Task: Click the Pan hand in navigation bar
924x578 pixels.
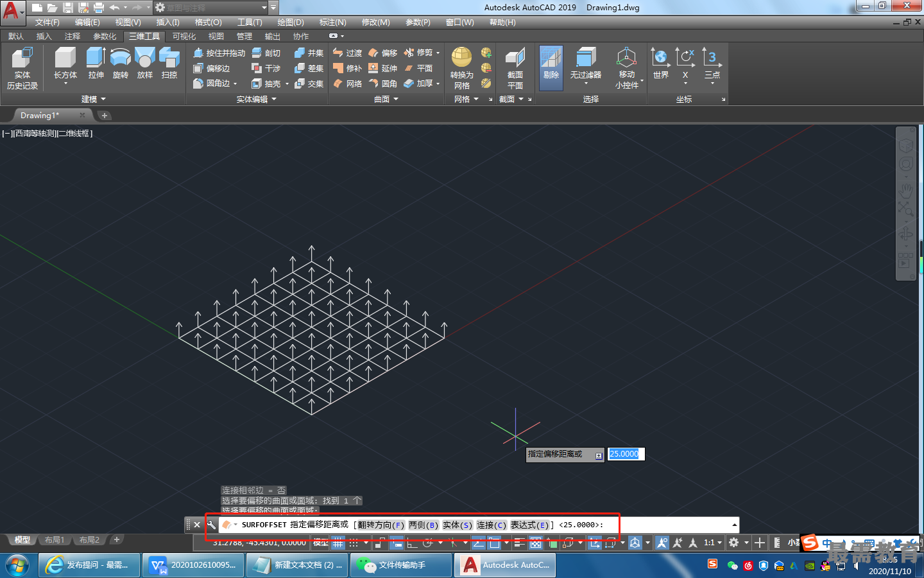Action: point(905,191)
